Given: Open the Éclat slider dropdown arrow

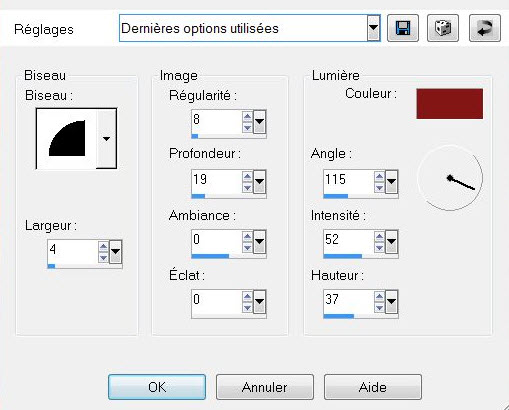Looking at the screenshot, I should [x=259, y=301].
